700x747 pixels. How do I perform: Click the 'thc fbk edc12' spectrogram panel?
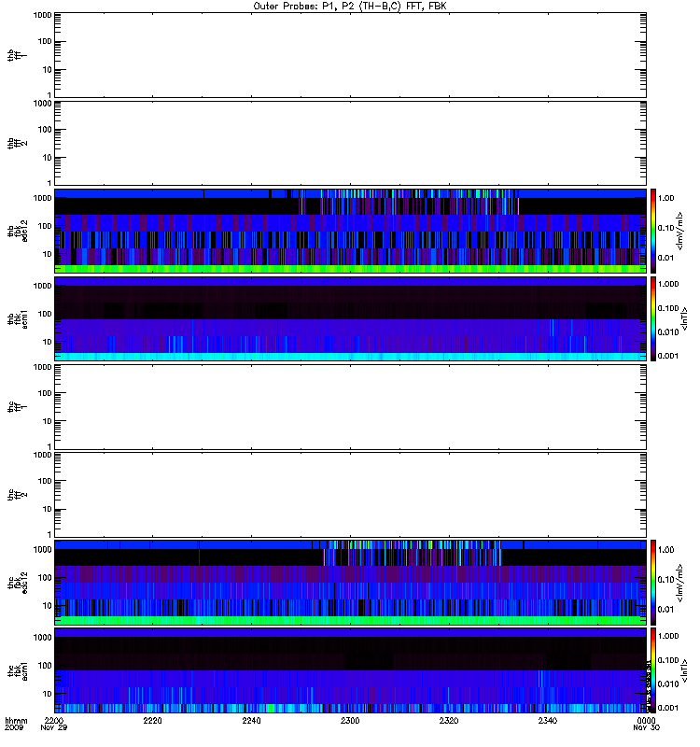point(350,583)
